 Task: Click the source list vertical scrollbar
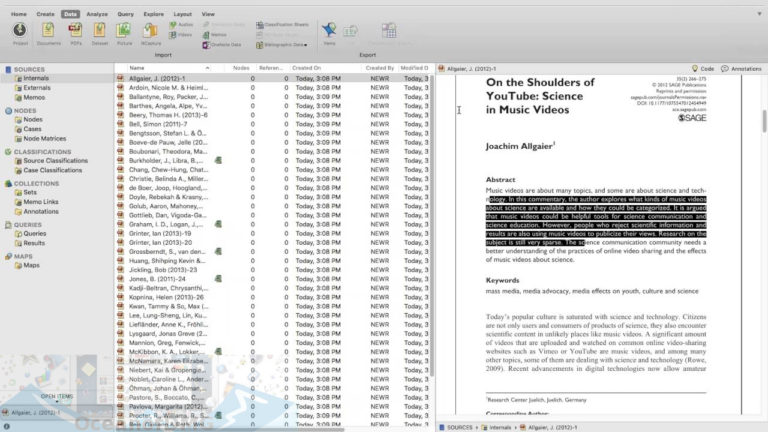[x=432, y=225]
